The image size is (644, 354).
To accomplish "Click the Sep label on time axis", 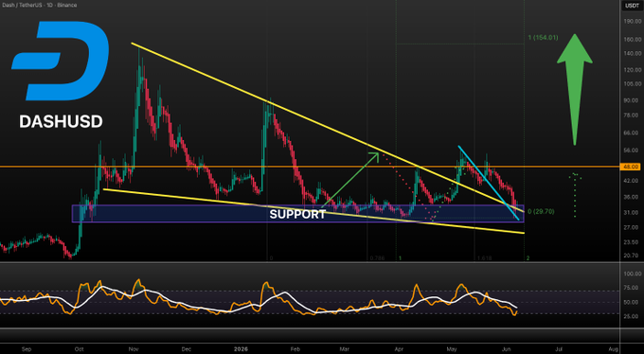I will coord(26,349).
